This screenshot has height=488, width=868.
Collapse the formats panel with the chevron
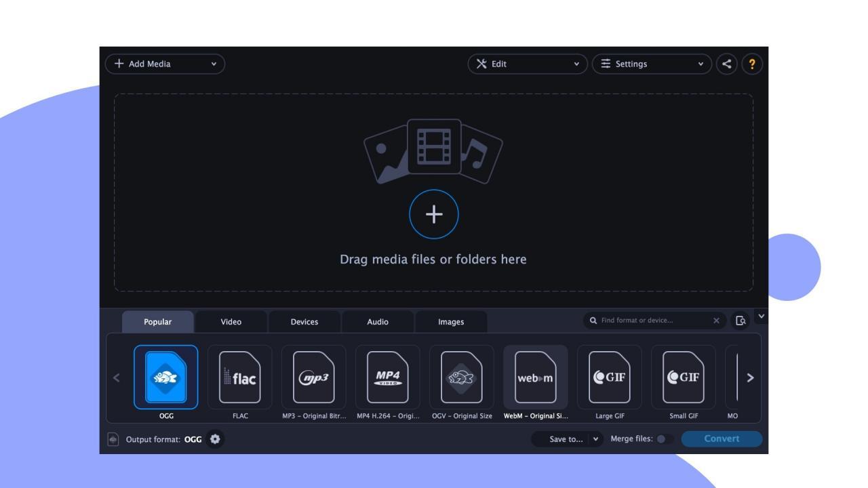pos(760,317)
